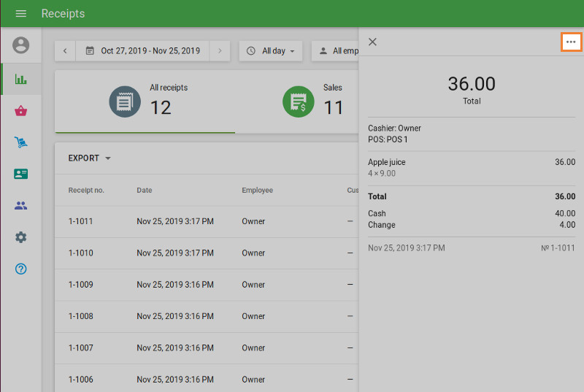
Task: Expand the EXPORT dropdown
Action: [x=89, y=158]
